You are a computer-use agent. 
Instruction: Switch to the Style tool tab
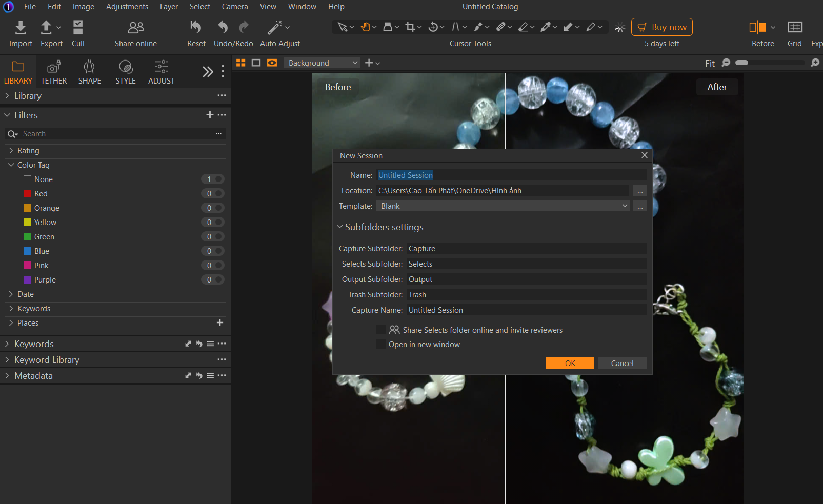[x=126, y=72]
